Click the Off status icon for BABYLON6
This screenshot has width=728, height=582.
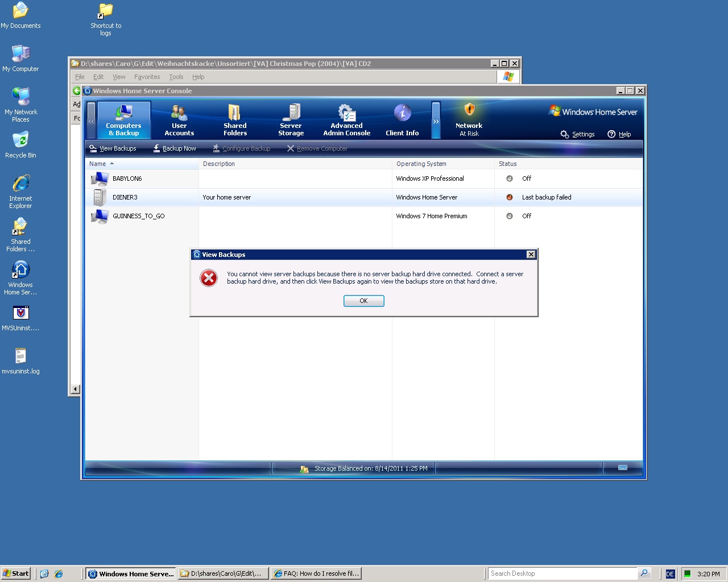510,178
